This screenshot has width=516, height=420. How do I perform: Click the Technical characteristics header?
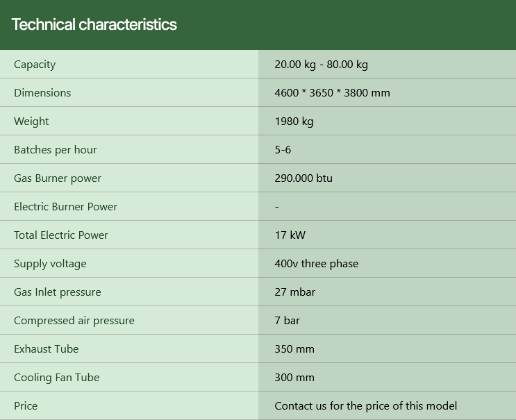94,25
